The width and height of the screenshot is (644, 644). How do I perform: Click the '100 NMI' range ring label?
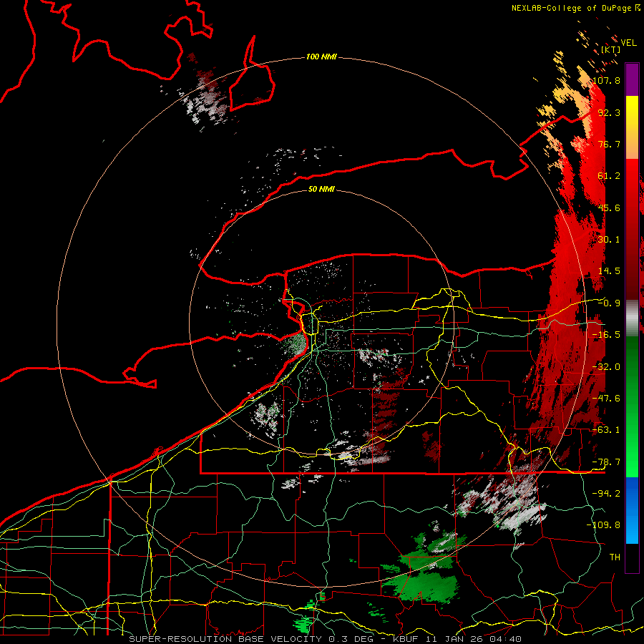[321, 57]
